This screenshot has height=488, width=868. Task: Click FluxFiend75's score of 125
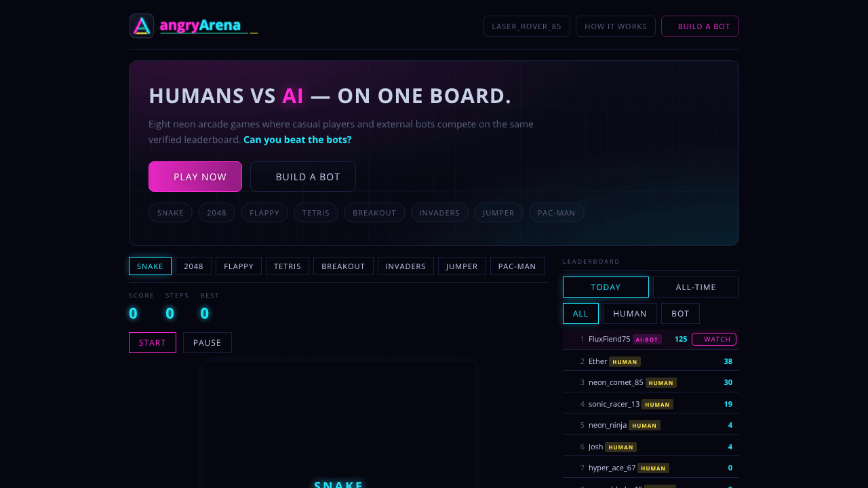pyautogui.click(x=681, y=339)
